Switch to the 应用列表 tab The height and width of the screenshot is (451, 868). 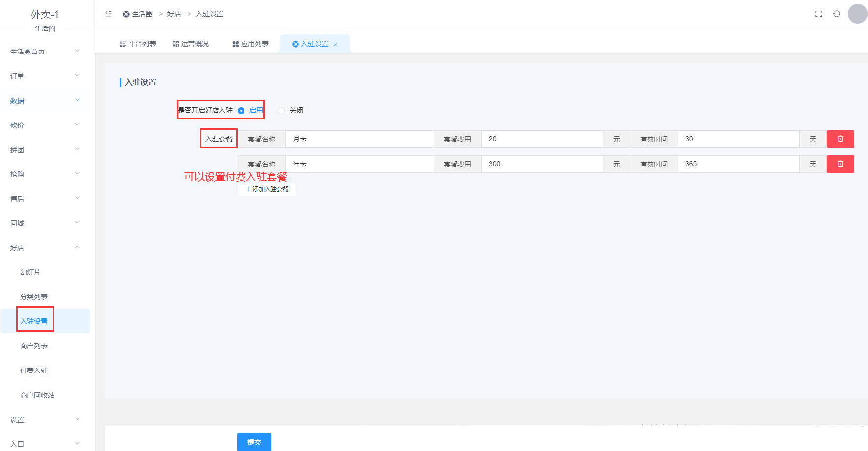tap(250, 44)
